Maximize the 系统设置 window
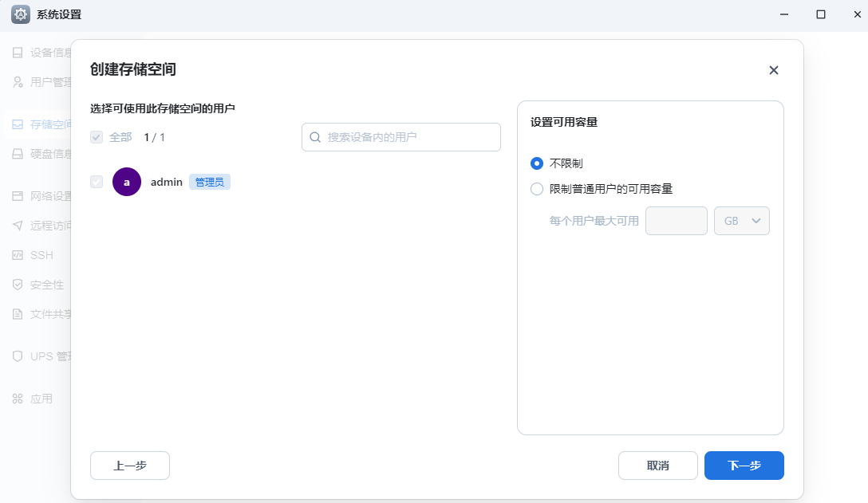868x503 pixels. 821,14
